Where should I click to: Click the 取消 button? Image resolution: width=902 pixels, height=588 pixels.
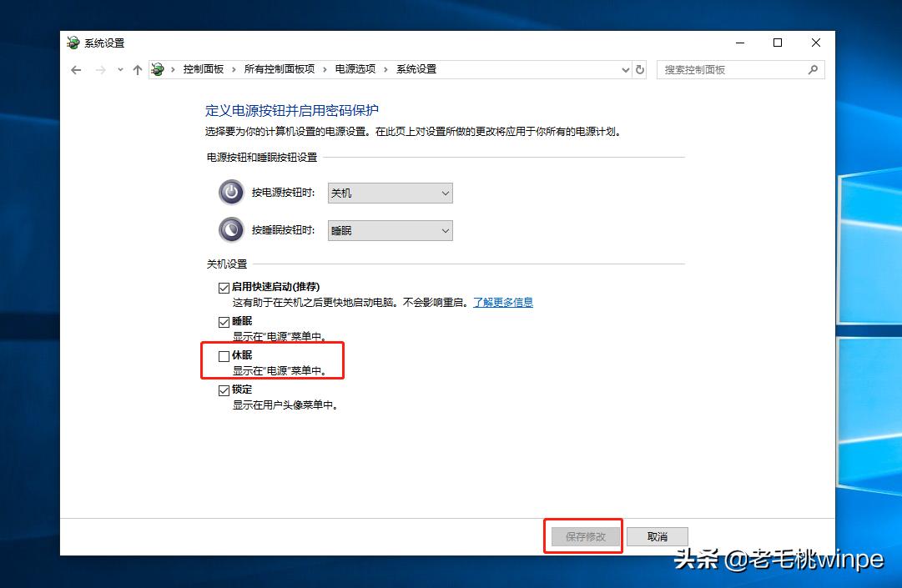[657, 536]
